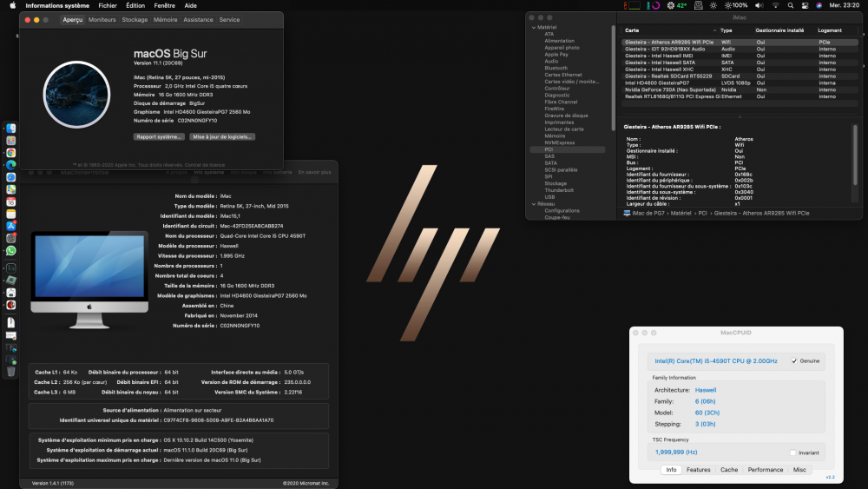Click the computer icon in path bar
The width and height of the screenshot is (868, 489).
pyautogui.click(x=627, y=213)
